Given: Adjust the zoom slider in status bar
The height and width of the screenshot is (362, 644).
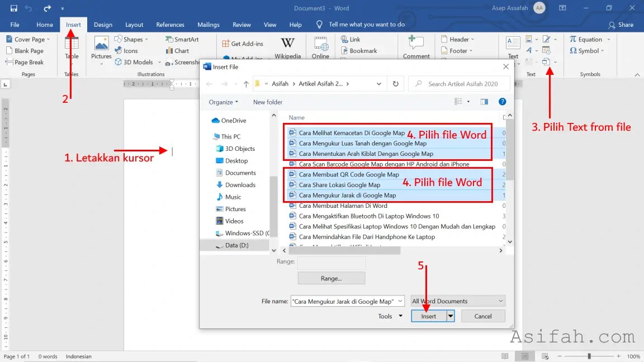Looking at the screenshot, I should [589, 356].
